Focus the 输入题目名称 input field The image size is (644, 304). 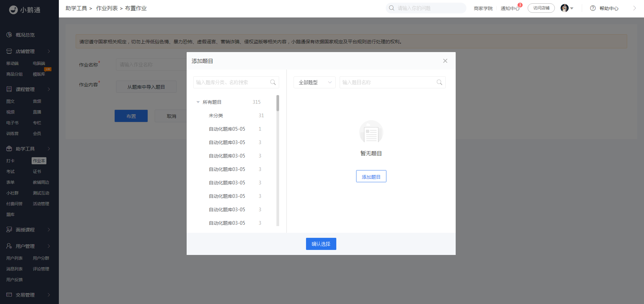pyautogui.click(x=388, y=82)
